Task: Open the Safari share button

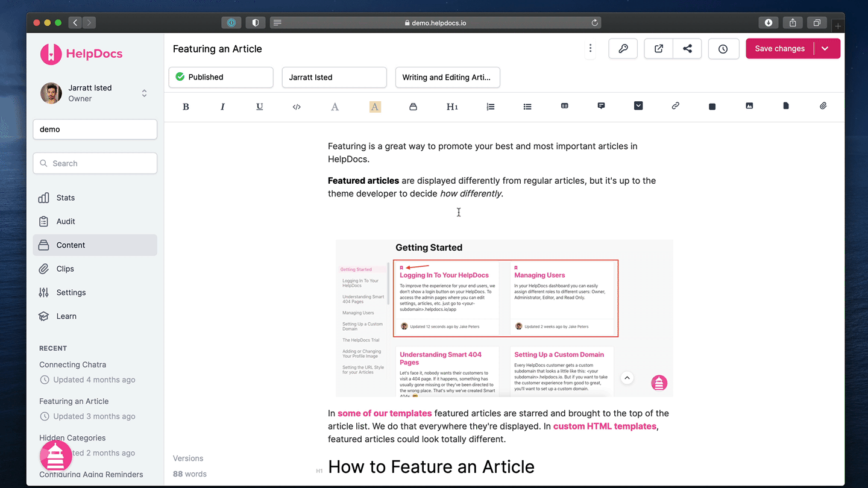Action: coord(793,23)
